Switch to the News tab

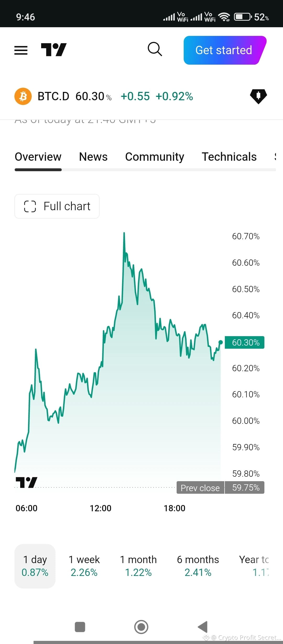point(93,157)
